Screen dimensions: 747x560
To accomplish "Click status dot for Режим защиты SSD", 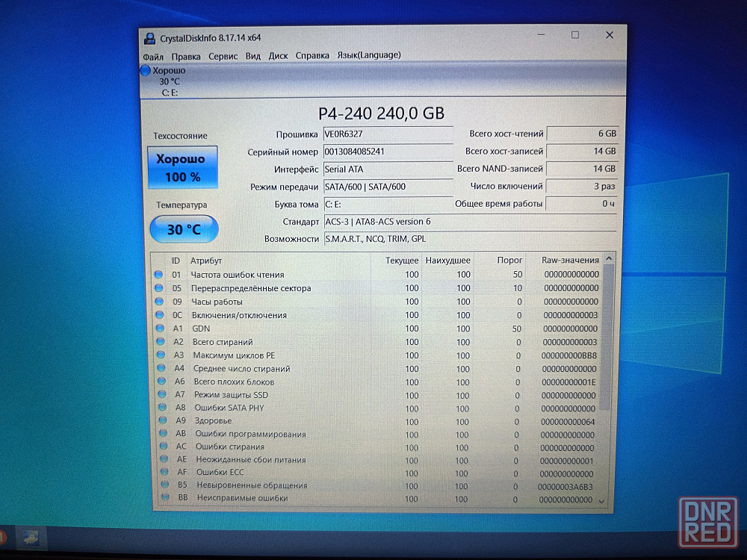I will (162, 394).
